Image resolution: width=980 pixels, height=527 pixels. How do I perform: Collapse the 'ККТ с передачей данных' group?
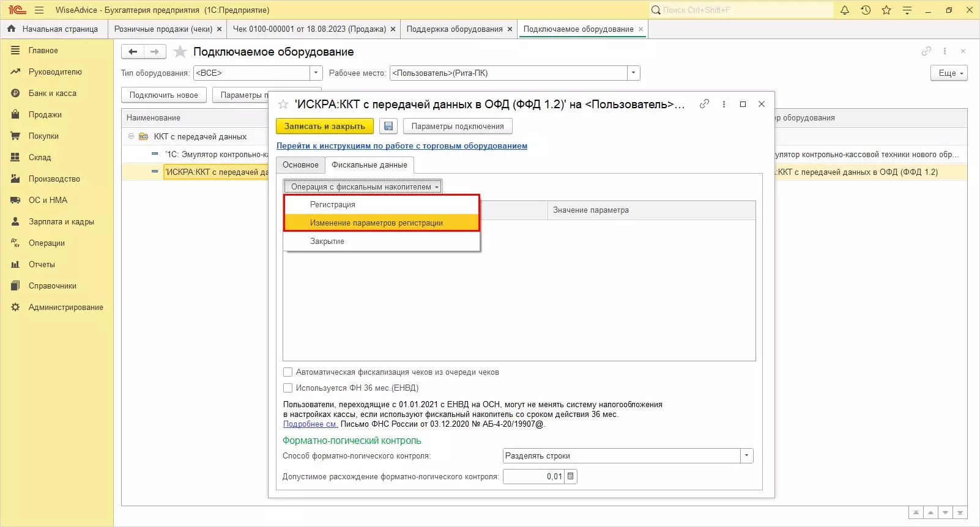[131, 136]
